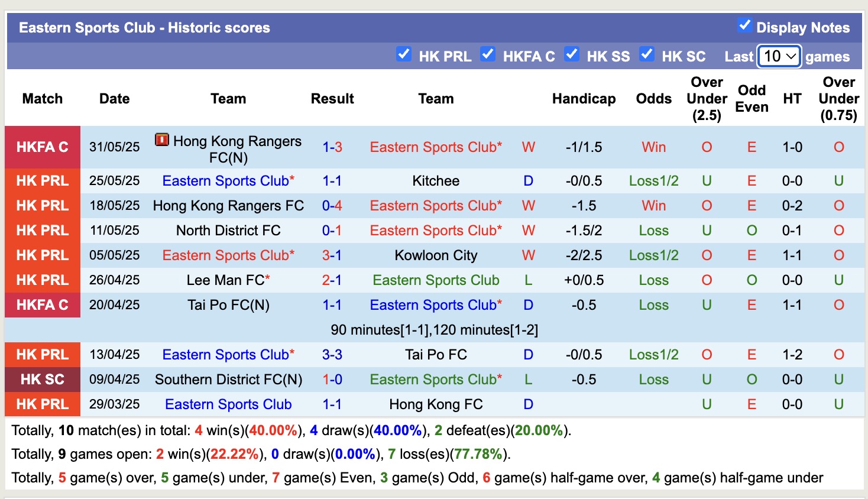Image resolution: width=868 pixels, height=499 pixels.
Task: Toggle the Display Notes checkbox
Action: pyautogui.click(x=744, y=25)
